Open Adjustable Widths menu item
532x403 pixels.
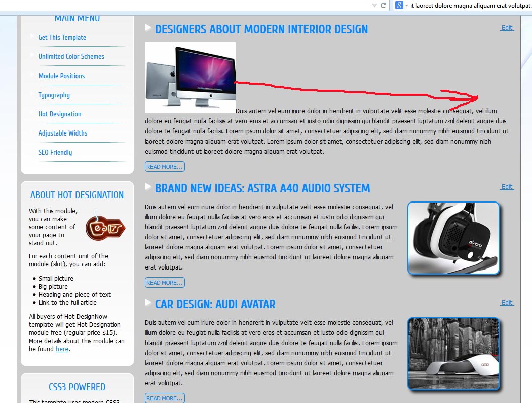[63, 133]
